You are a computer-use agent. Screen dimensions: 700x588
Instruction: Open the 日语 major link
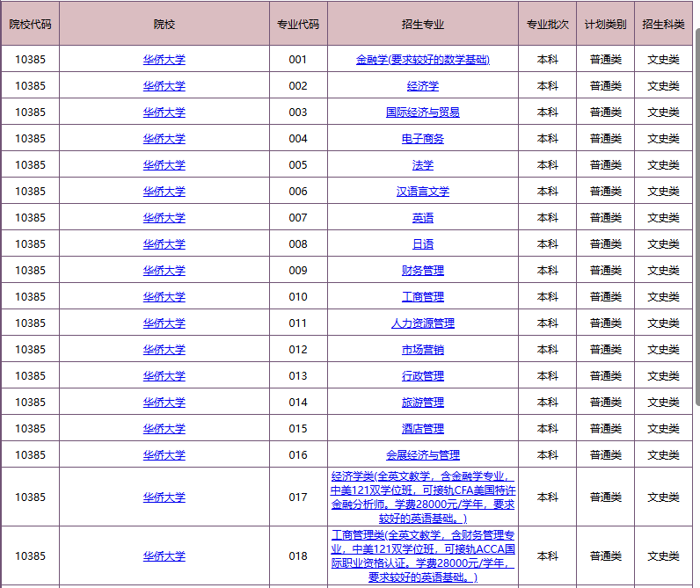(x=423, y=243)
